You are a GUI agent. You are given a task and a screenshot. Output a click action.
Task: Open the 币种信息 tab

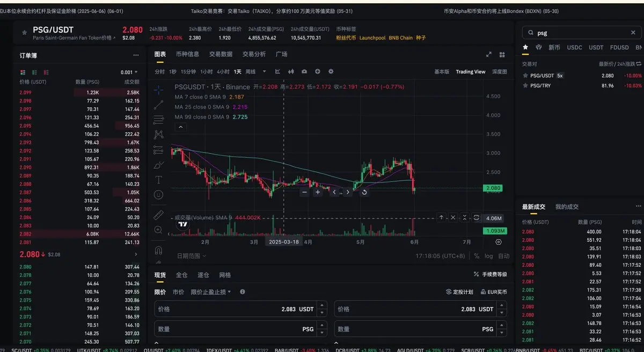[x=187, y=54]
